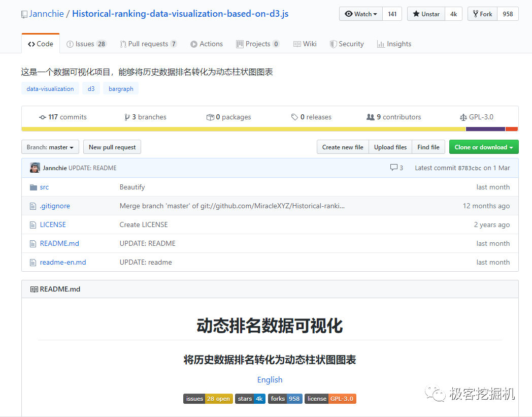Click the yellow language bar segment
The width and height of the screenshot is (532, 417).
(x=244, y=129)
